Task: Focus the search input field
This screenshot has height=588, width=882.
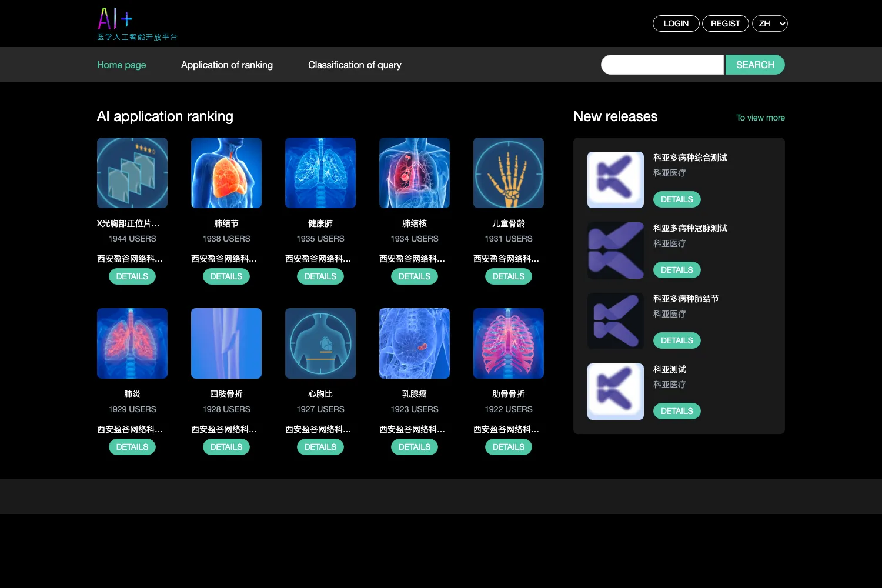Action: point(662,65)
